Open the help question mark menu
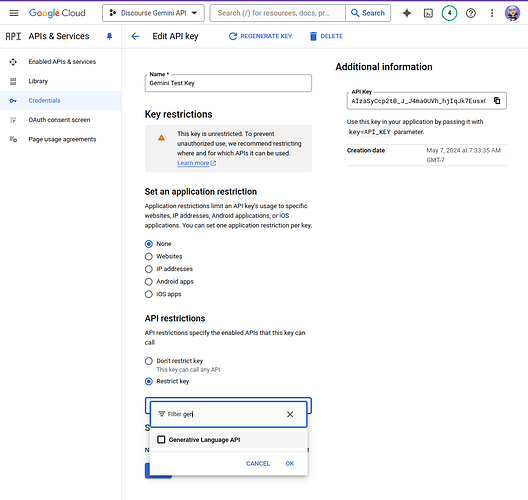Screen dimensions: 528x500 471,13
